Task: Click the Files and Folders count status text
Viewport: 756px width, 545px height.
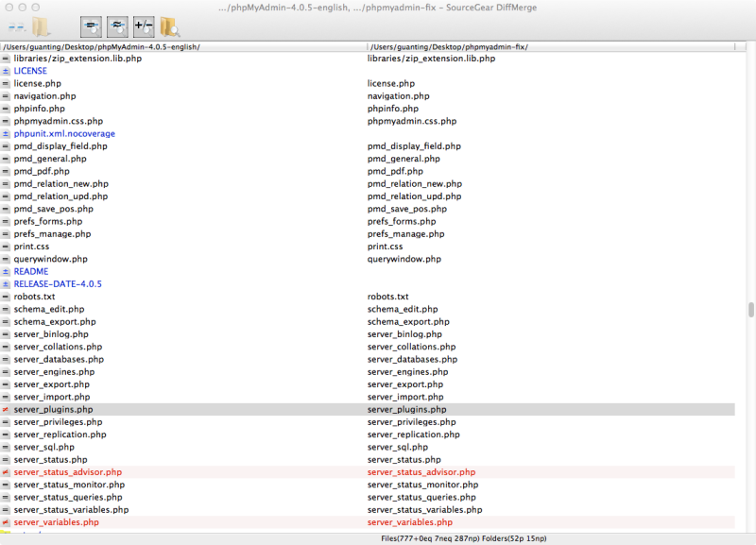Action: coord(464,538)
